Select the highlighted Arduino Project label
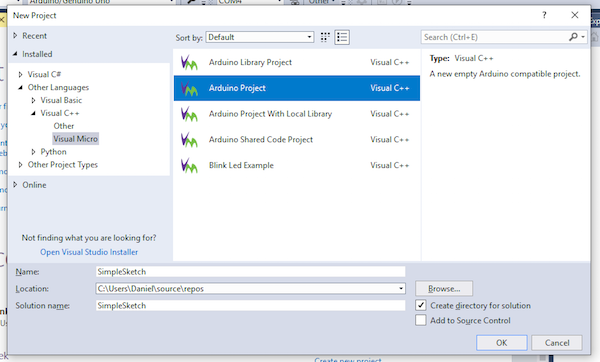Screen dimensions: 600x362 click(x=237, y=88)
